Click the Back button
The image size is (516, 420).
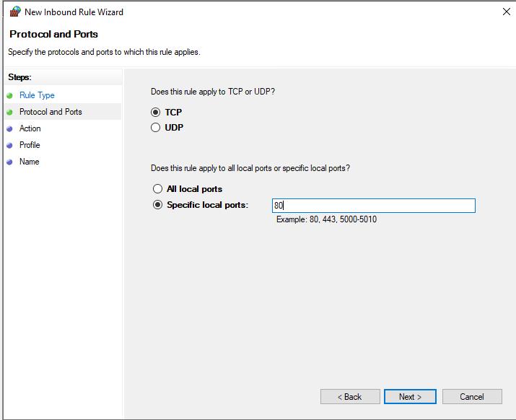(x=350, y=397)
